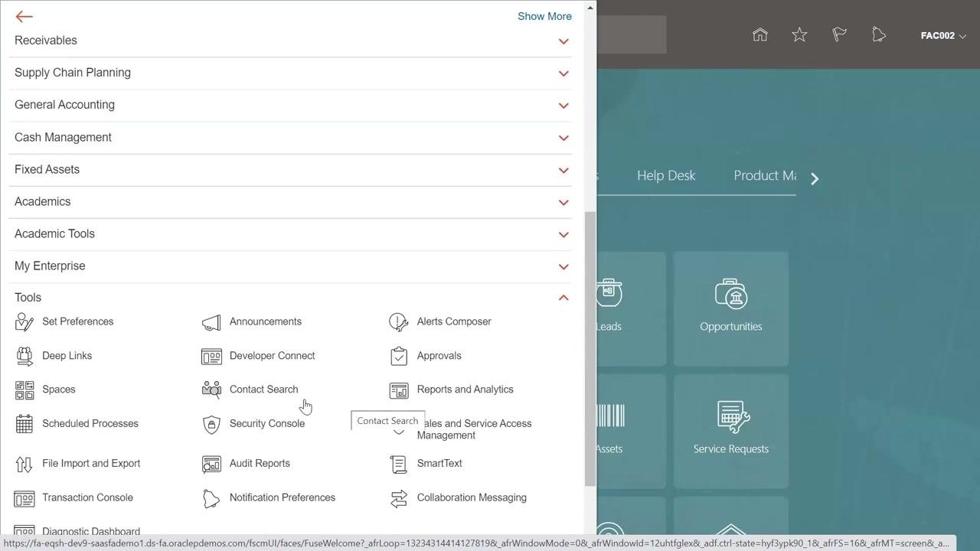Open the Transaction Console link
Image resolution: width=980 pixels, height=551 pixels.
coord(87,497)
